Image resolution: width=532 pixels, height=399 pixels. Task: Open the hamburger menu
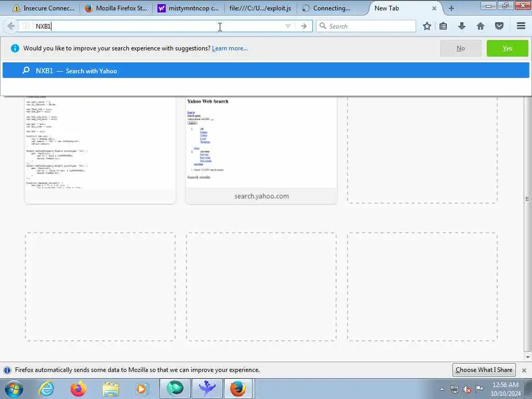pyautogui.click(x=521, y=26)
